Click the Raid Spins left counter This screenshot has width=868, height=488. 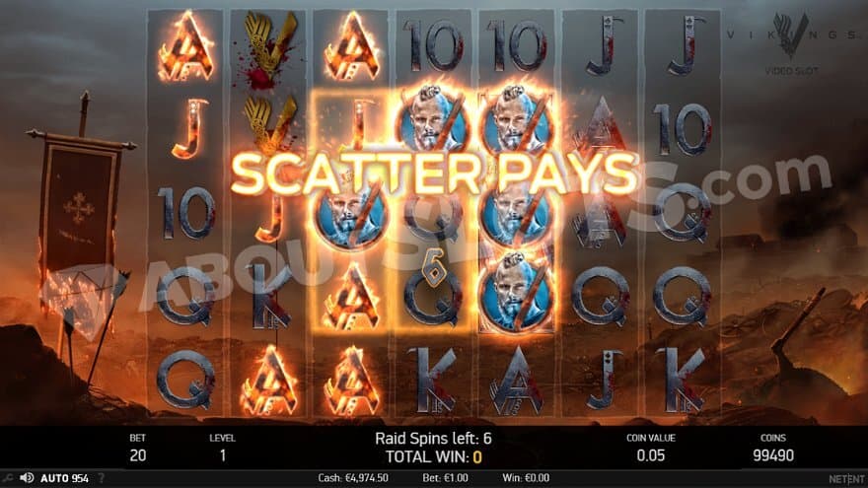(x=433, y=438)
